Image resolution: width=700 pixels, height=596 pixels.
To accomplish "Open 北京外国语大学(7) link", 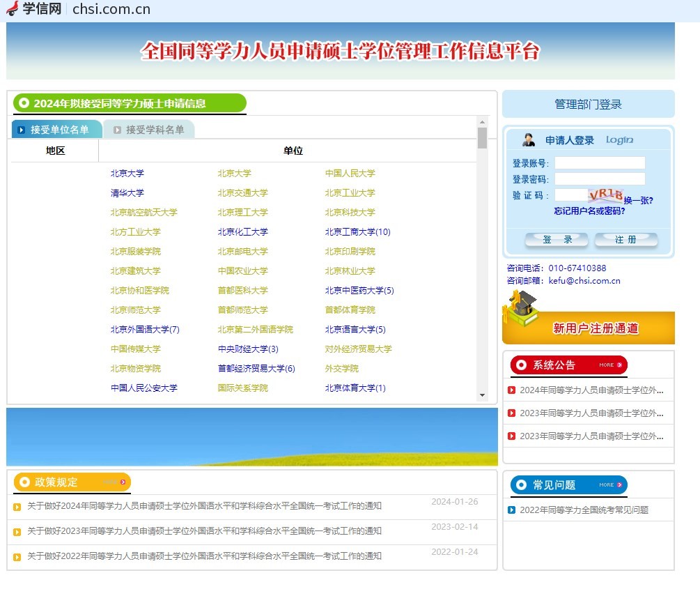I will click(x=145, y=329).
